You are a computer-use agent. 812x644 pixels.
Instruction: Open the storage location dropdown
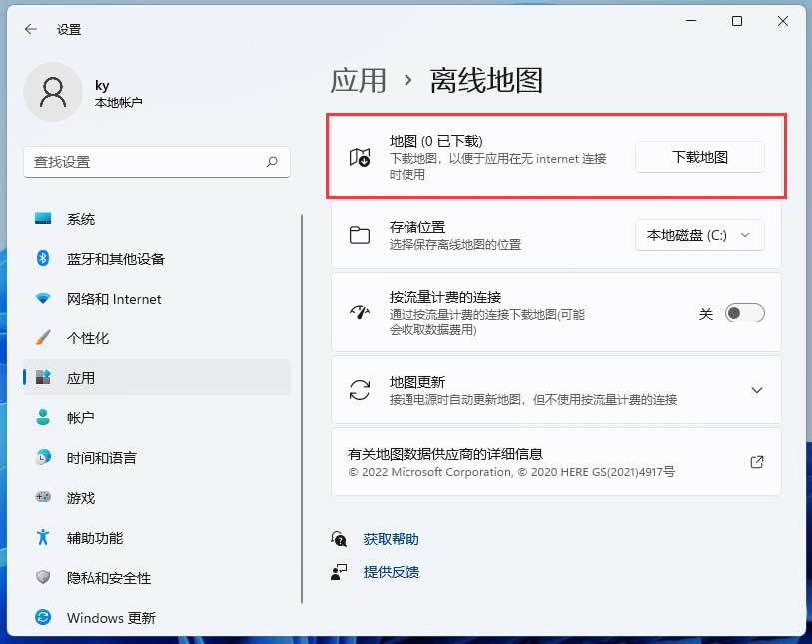click(x=699, y=236)
